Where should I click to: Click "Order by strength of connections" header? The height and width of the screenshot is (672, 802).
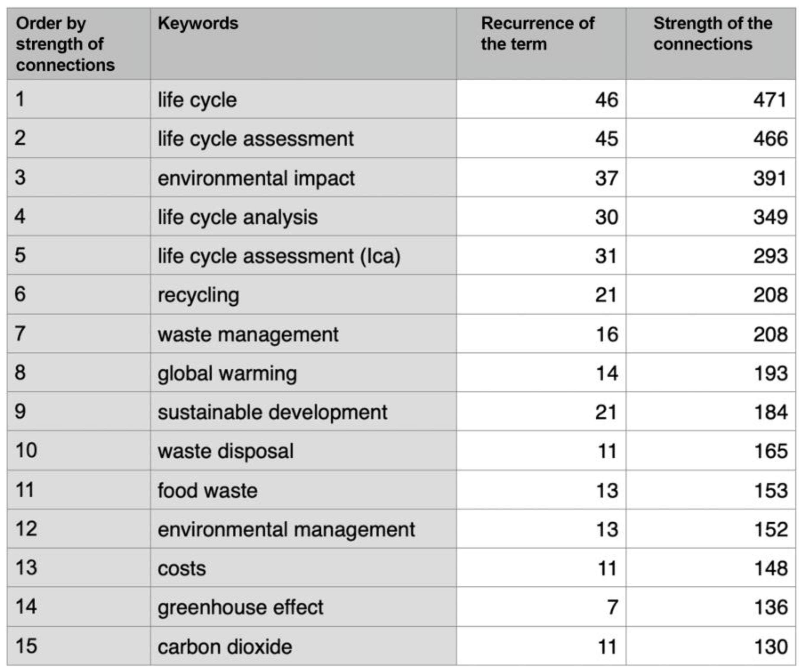(x=65, y=44)
